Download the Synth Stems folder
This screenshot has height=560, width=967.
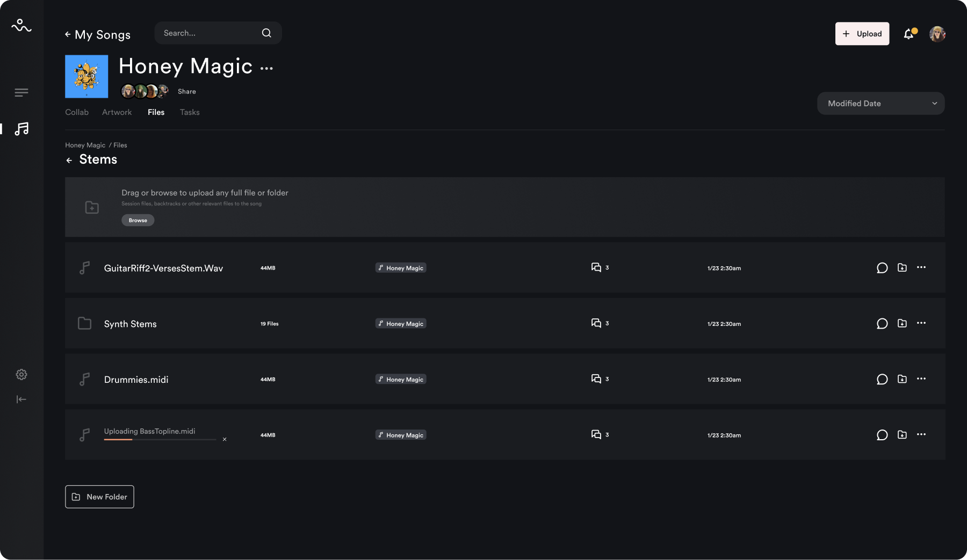pyautogui.click(x=902, y=323)
